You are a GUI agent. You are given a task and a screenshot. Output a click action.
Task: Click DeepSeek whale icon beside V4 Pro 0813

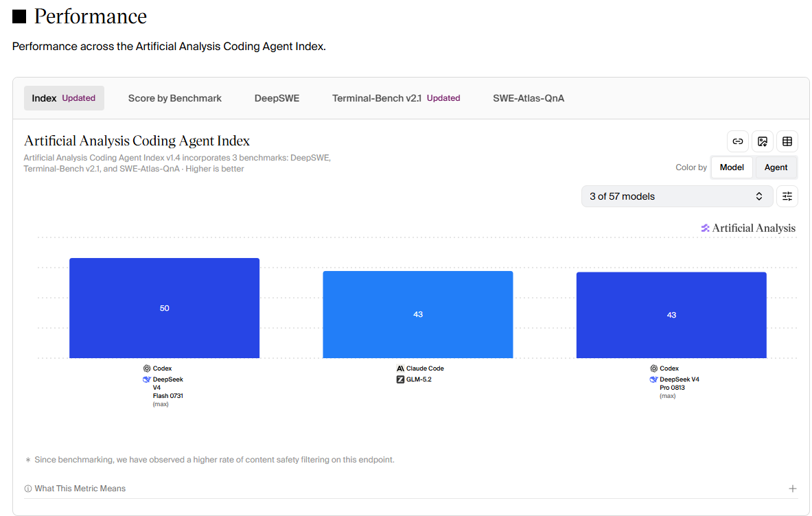(x=653, y=379)
